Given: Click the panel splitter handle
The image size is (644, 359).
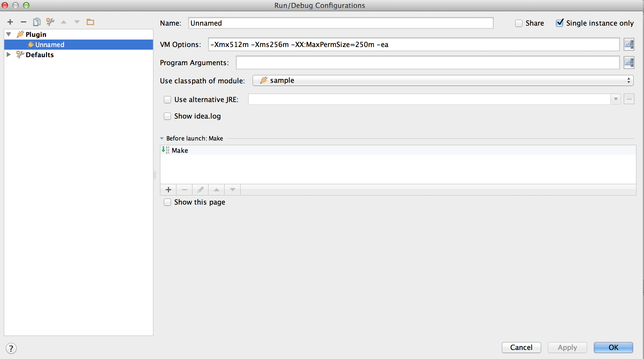Looking at the screenshot, I should (x=155, y=175).
